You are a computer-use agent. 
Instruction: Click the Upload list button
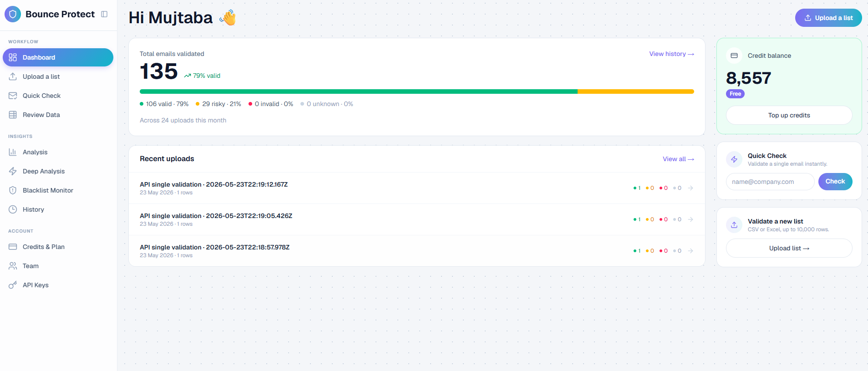789,248
